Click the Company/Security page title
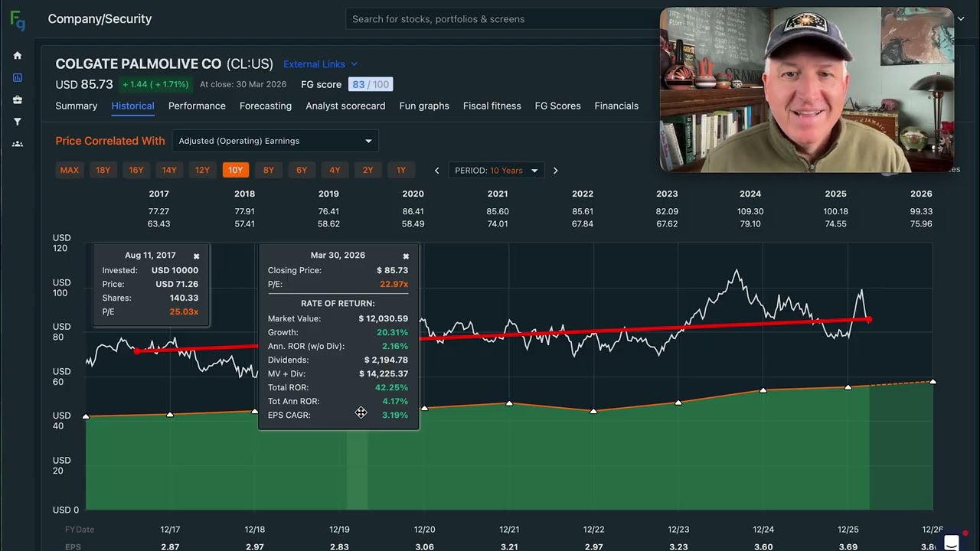The height and width of the screenshot is (551, 980). click(x=100, y=19)
